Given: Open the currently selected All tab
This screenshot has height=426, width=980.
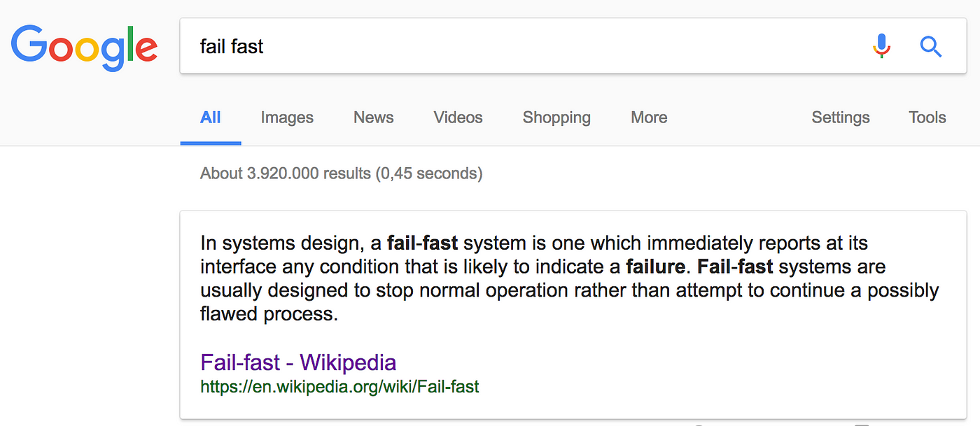Looking at the screenshot, I should (x=210, y=118).
